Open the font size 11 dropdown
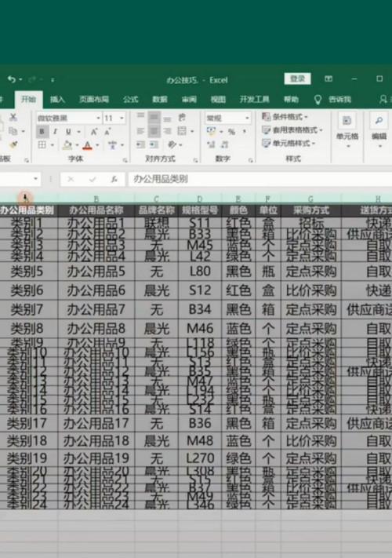The width and height of the screenshot is (392, 558). [122, 118]
